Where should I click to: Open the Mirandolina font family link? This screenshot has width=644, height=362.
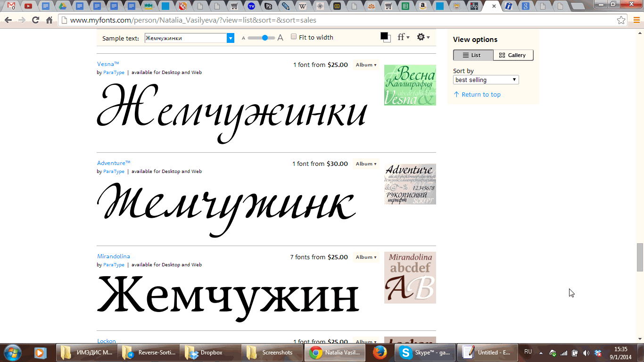click(114, 256)
